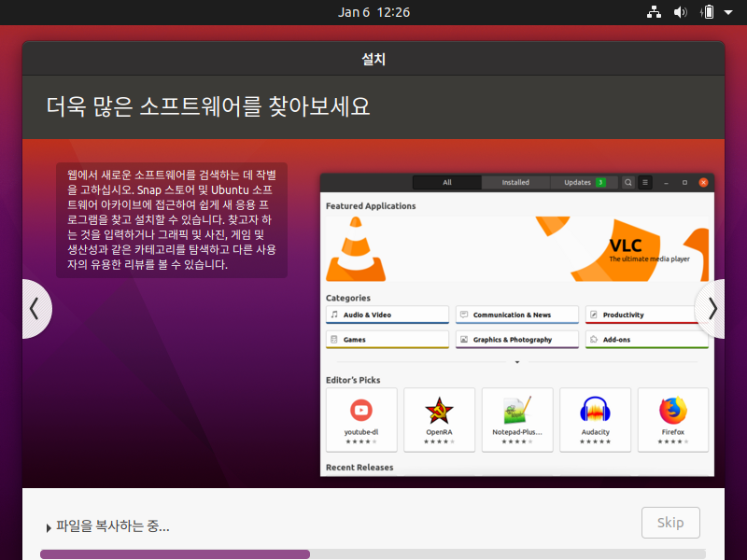Click the VLC featured banner

517,248
